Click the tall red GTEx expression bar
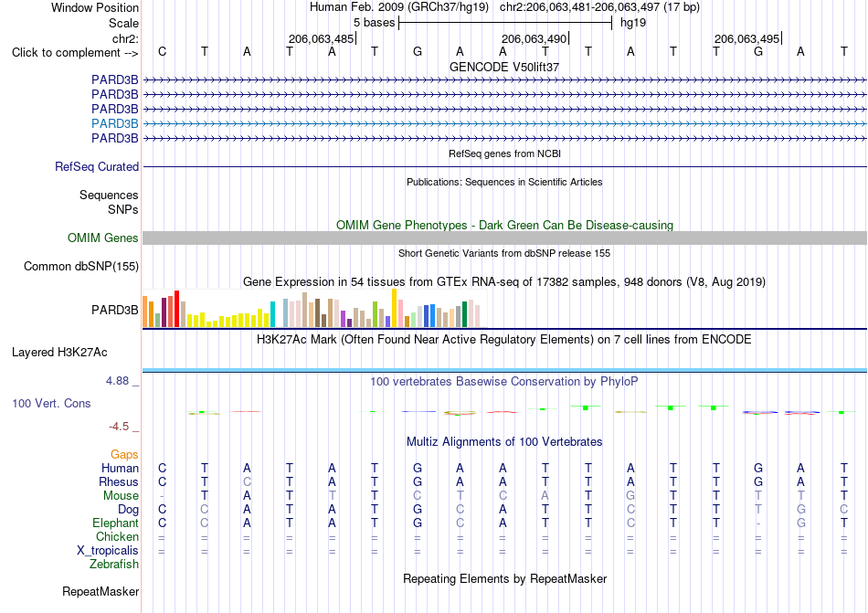The image size is (868, 613). 176,309
